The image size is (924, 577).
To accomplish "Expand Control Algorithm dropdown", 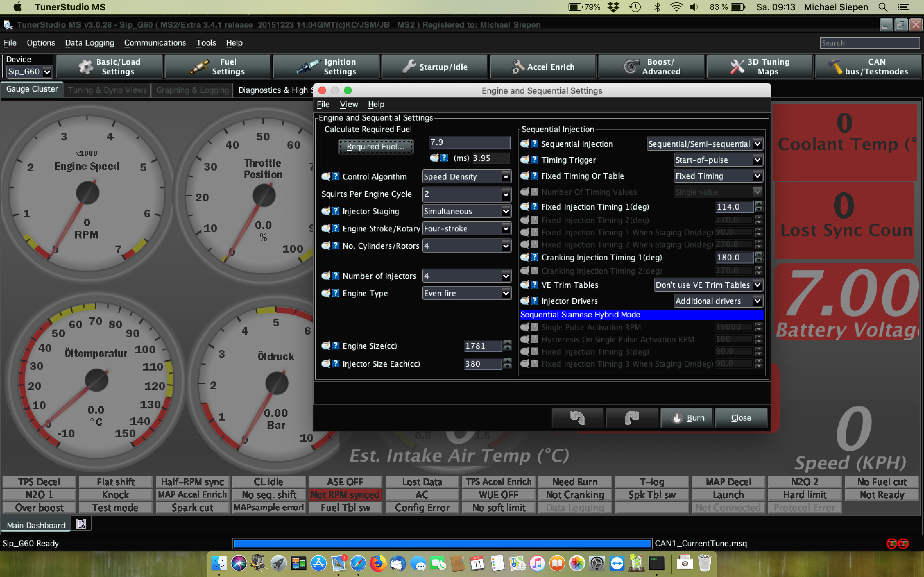I will pos(506,177).
